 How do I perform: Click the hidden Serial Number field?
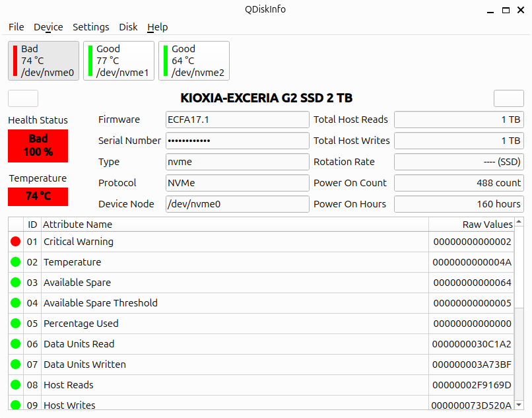pyautogui.click(x=238, y=141)
